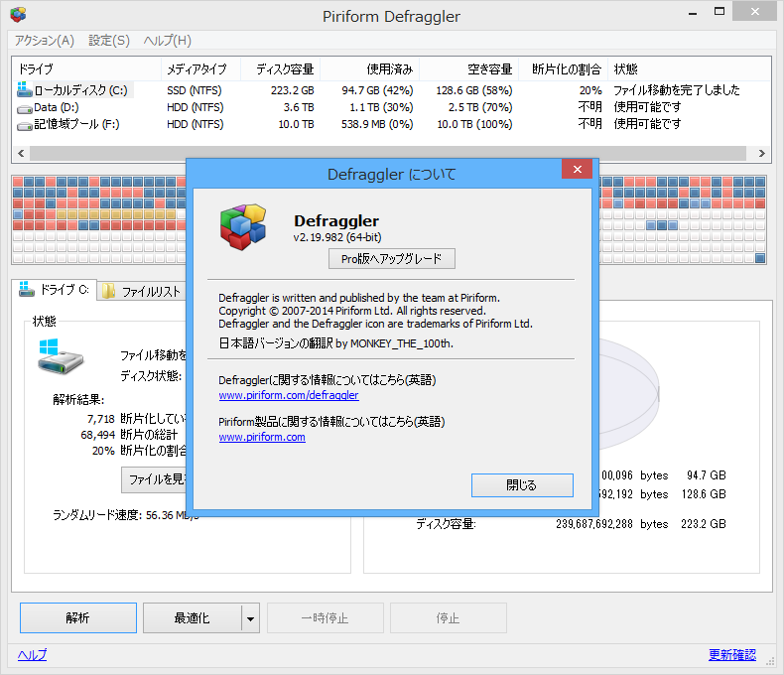Sort by 使用済み column header

369,69
